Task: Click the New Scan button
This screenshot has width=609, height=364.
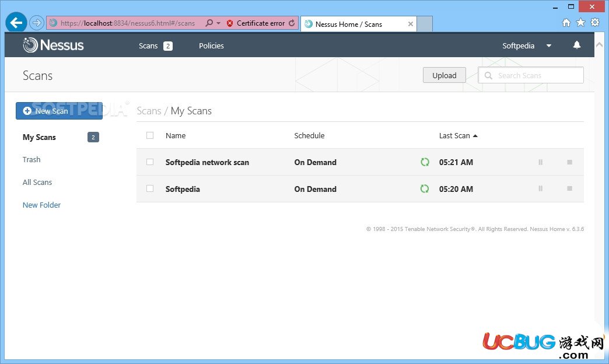Action: [x=59, y=111]
